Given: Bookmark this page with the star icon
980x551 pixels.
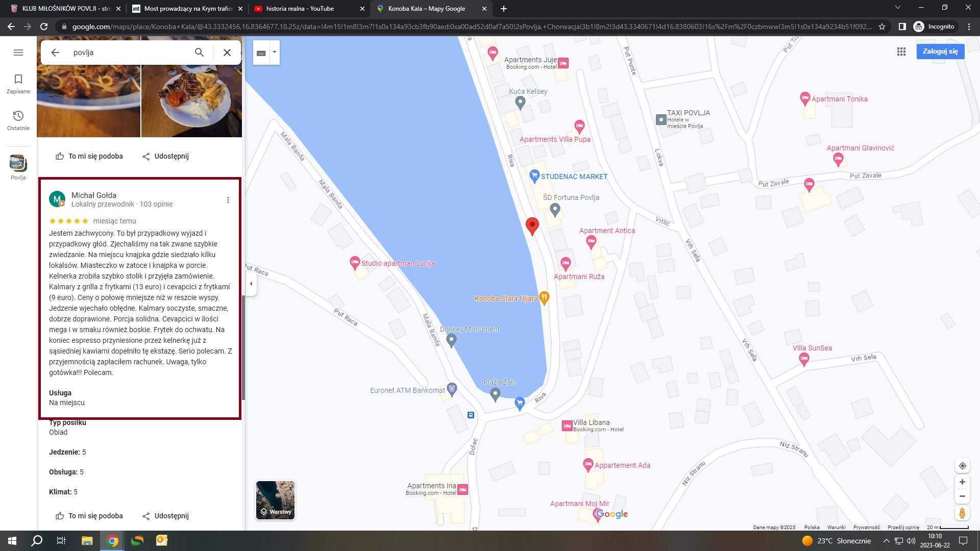Looking at the screenshot, I should (x=882, y=27).
